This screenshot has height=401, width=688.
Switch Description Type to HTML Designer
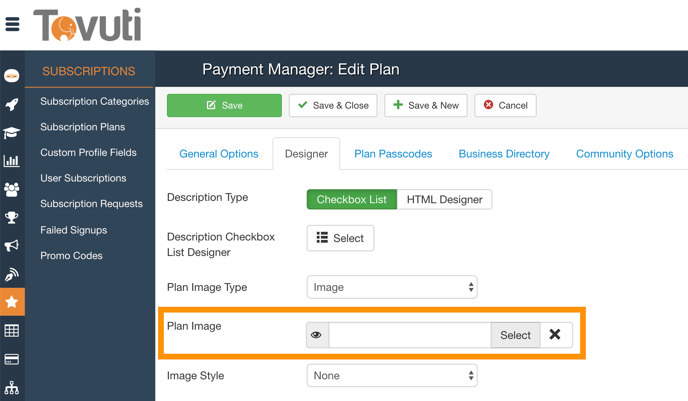(444, 199)
